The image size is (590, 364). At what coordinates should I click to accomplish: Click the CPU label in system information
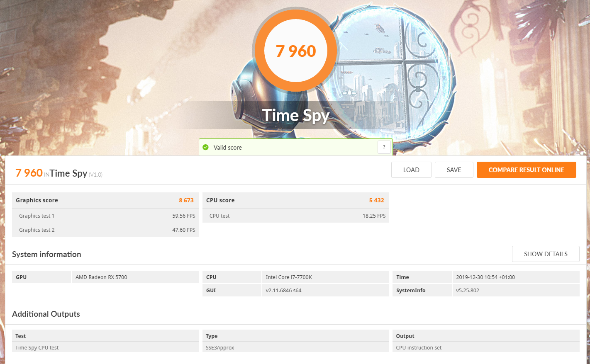pyautogui.click(x=232, y=277)
